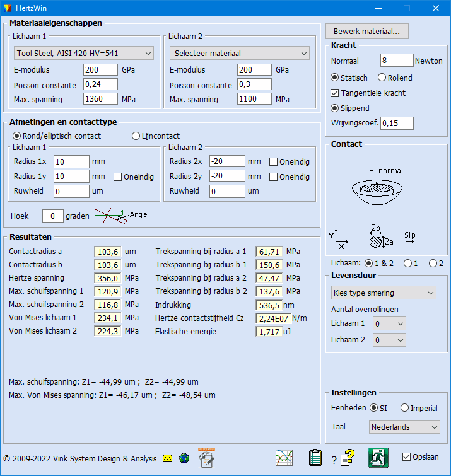
Task: Click the Contactradius a result value
Action: [x=108, y=252]
